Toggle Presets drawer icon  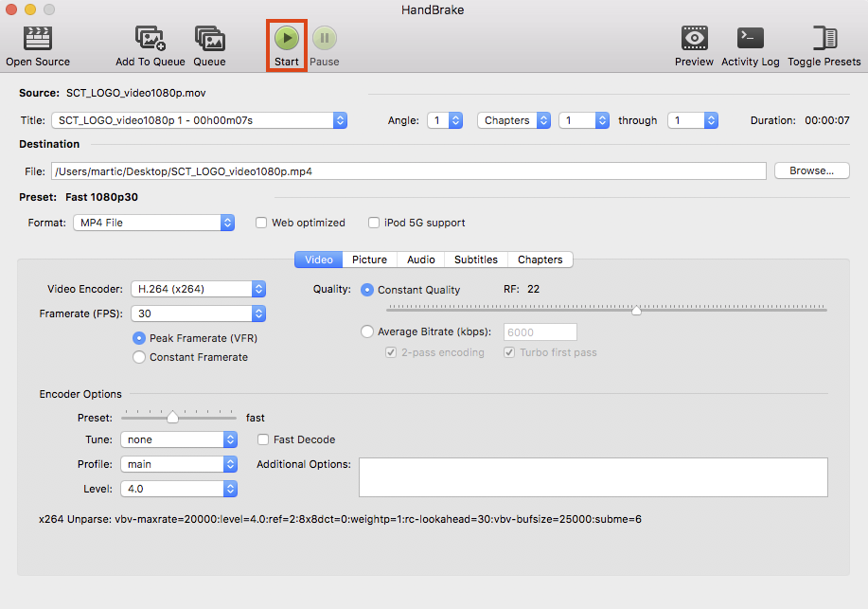[x=824, y=38]
